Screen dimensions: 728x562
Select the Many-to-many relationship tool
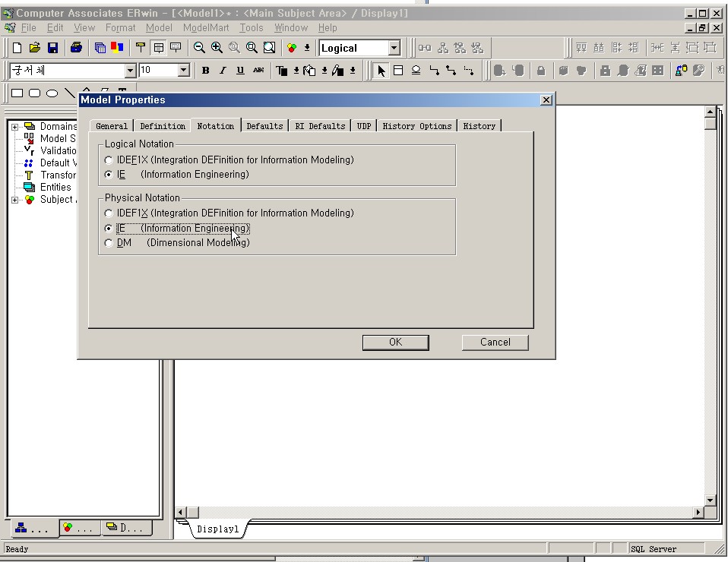pos(451,71)
